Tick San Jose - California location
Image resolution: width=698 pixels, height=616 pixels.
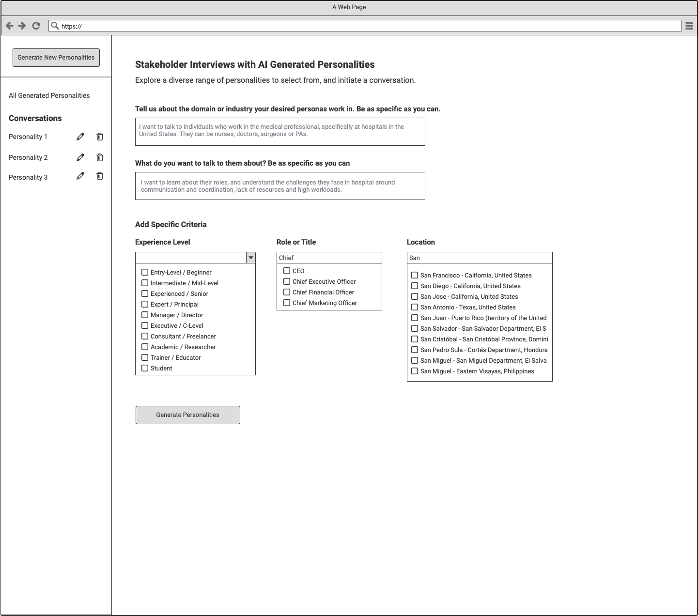(x=415, y=296)
